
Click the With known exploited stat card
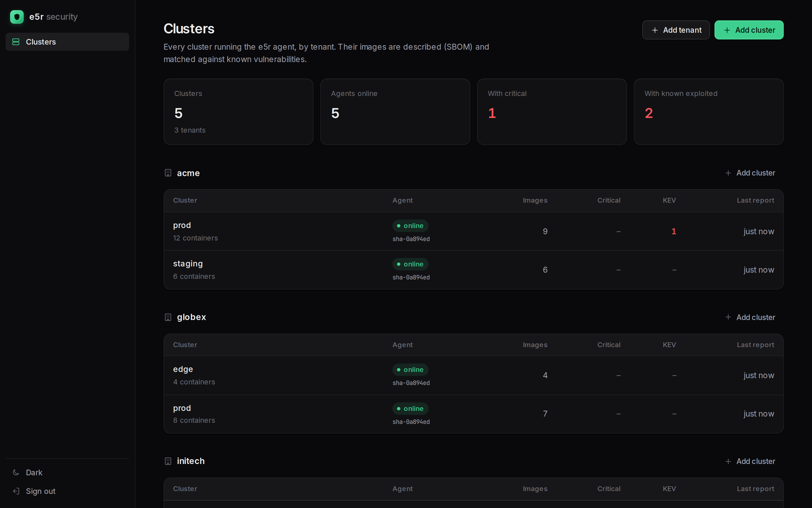coord(708,112)
